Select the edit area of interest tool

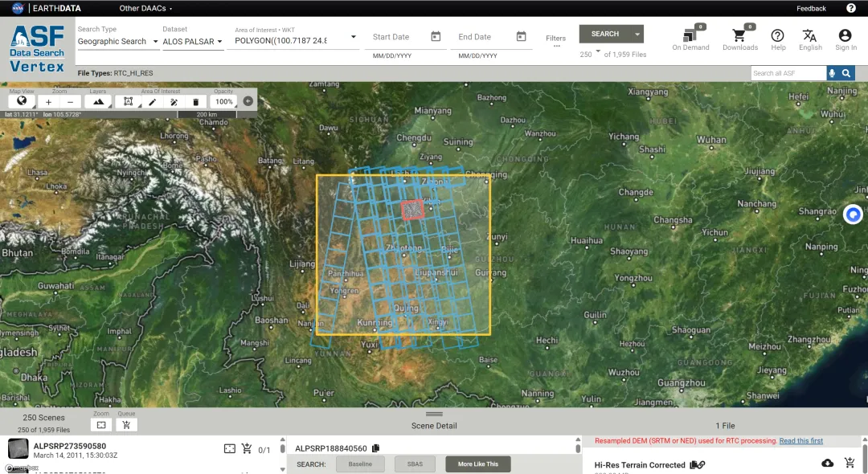pyautogui.click(x=174, y=102)
